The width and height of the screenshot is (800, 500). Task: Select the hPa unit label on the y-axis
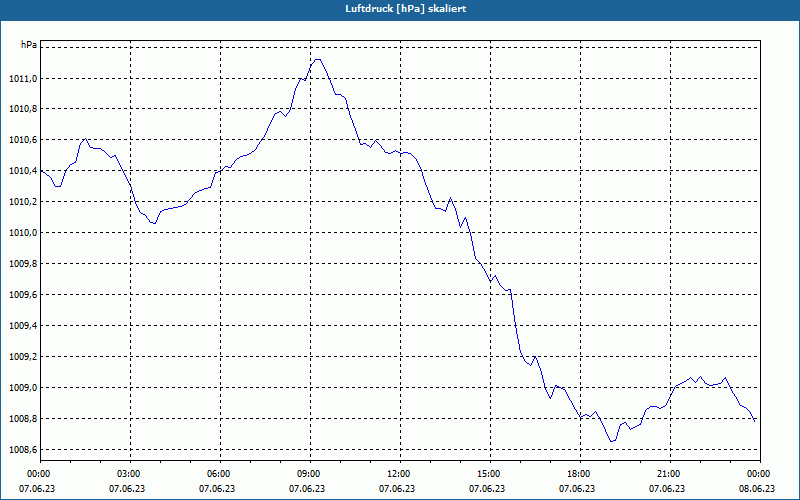(x=29, y=45)
